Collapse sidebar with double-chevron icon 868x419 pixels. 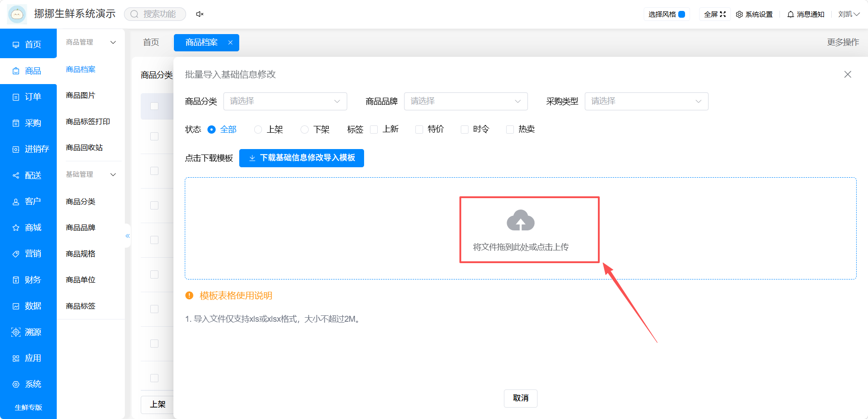click(x=128, y=236)
